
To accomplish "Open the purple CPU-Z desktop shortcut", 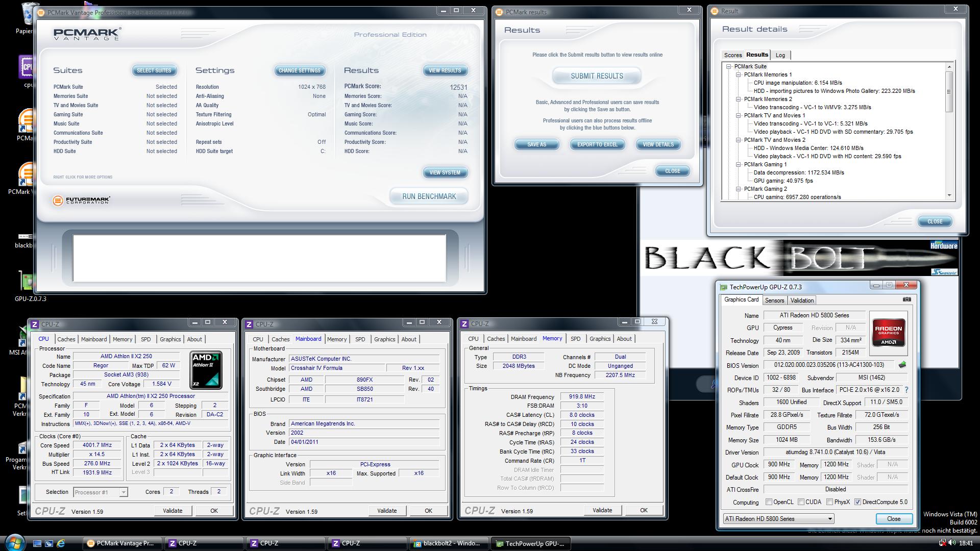I will 26,71.
